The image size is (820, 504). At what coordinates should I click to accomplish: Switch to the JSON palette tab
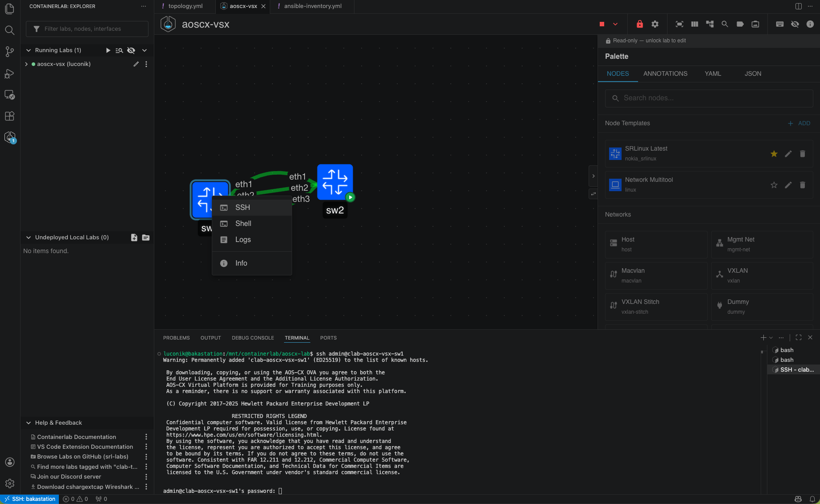(753, 74)
